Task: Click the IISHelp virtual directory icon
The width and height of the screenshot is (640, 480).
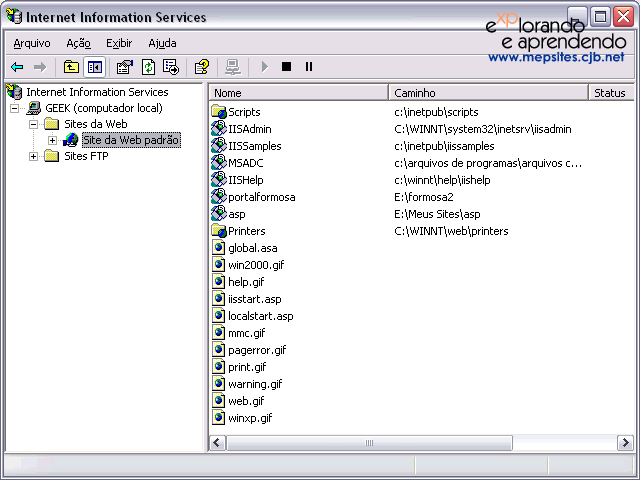Action: pos(219,180)
